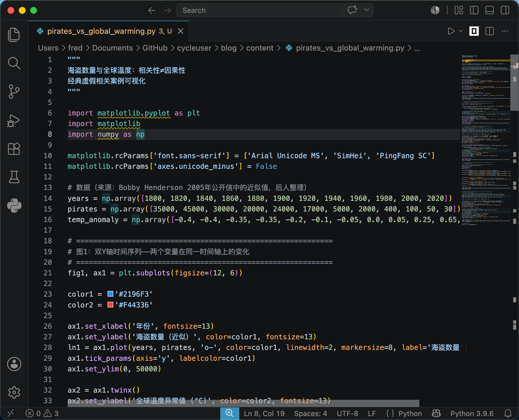The width and height of the screenshot is (519, 420).
Task: Open color picker for #2196F3 swatch
Action: [110, 294]
